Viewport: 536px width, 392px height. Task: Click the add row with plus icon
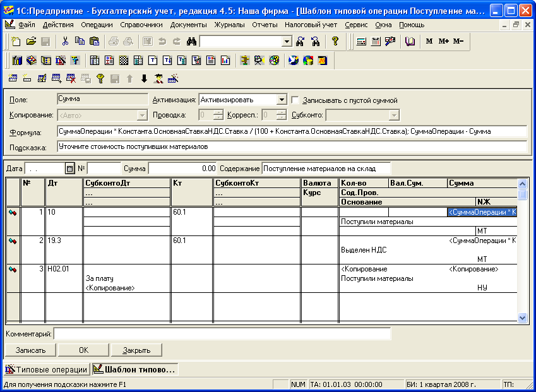coord(56,79)
